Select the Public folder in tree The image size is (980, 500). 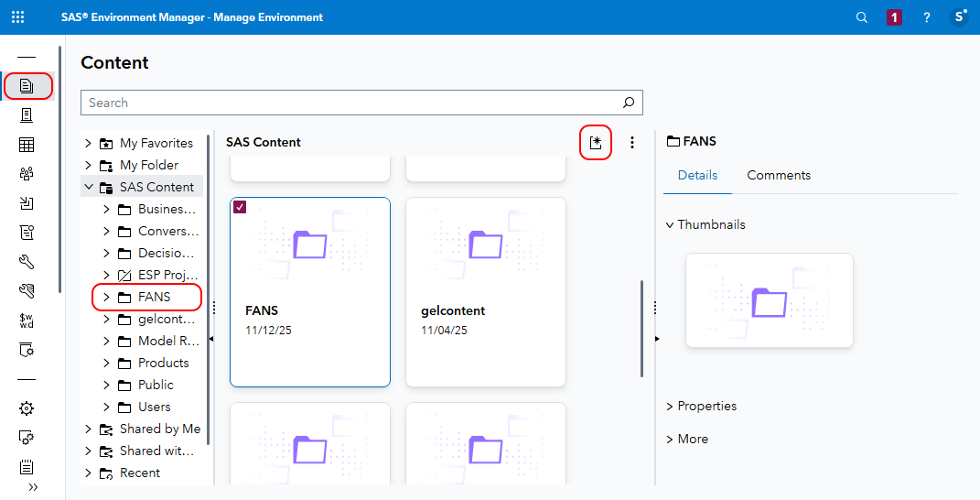point(156,385)
